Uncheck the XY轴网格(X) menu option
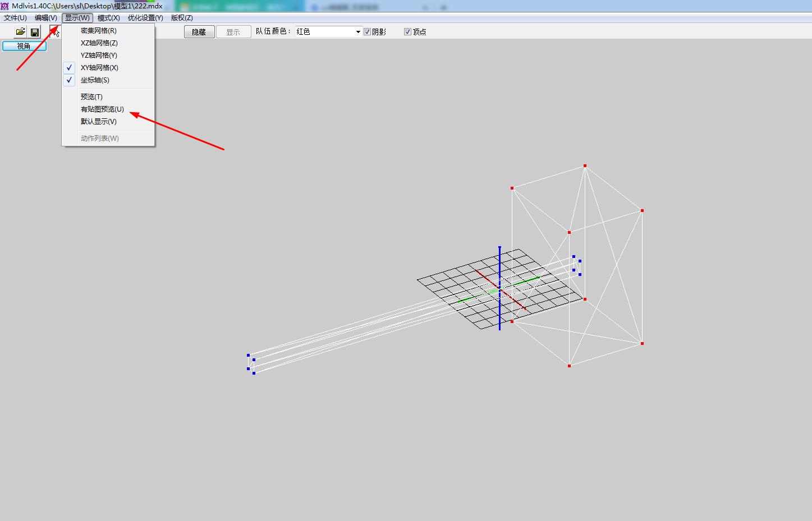The image size is (812, 521). (x=99, y=68)
